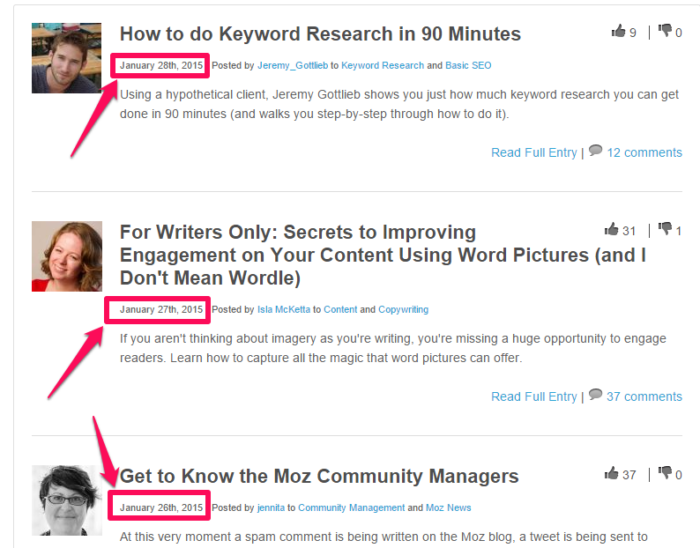Viewport: 700px width, 548px height.
Task: Click like count '37' on Community Managers post
Action: pos(629,475)
